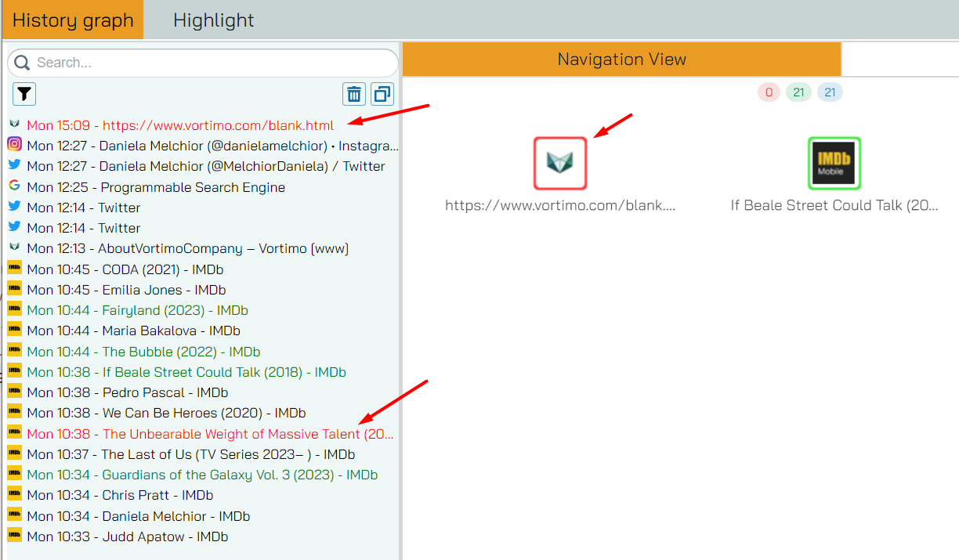
Task: Select Mon 12:13 AboutVortimoCompany entry
Action: (x=188, y=248)
